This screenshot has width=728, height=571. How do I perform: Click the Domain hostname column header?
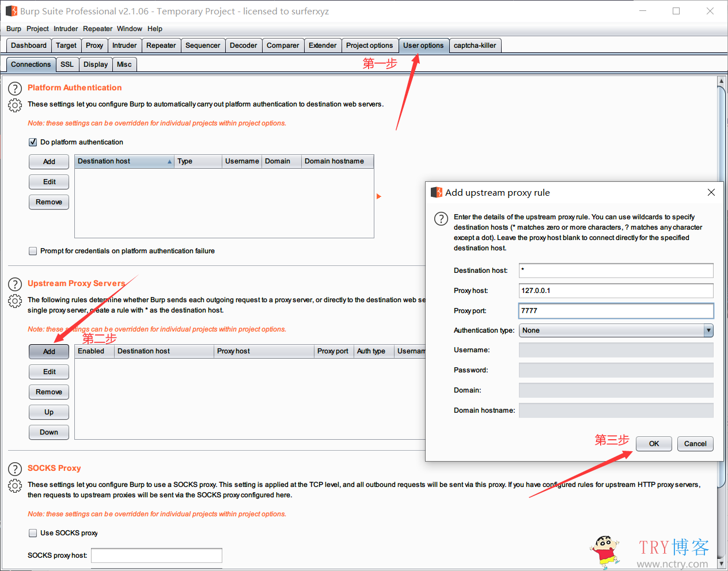[338, 161]
